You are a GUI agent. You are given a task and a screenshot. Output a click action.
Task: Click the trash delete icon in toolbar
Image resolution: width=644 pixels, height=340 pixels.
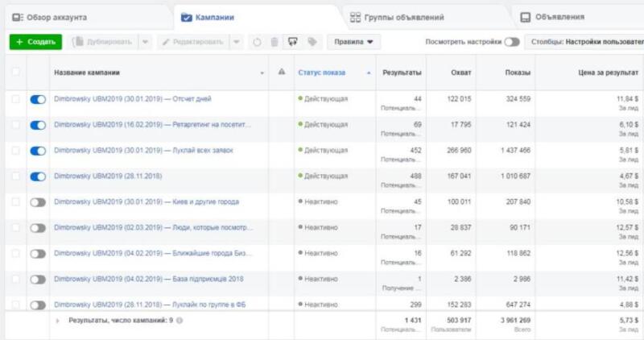coord(275,42)
